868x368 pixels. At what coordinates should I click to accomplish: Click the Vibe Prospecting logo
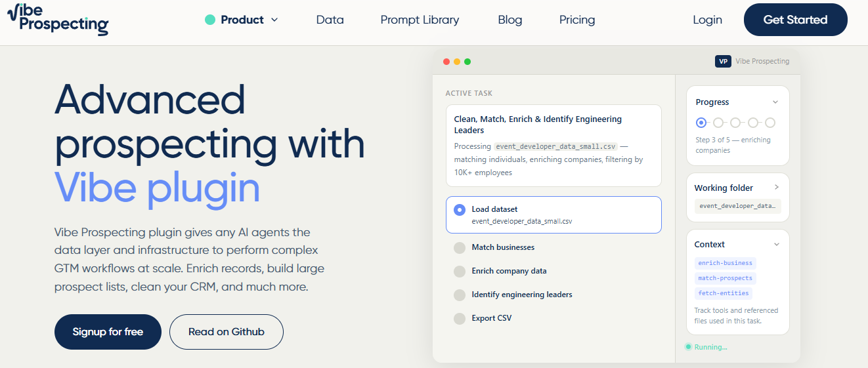click(x=58, y=20)
